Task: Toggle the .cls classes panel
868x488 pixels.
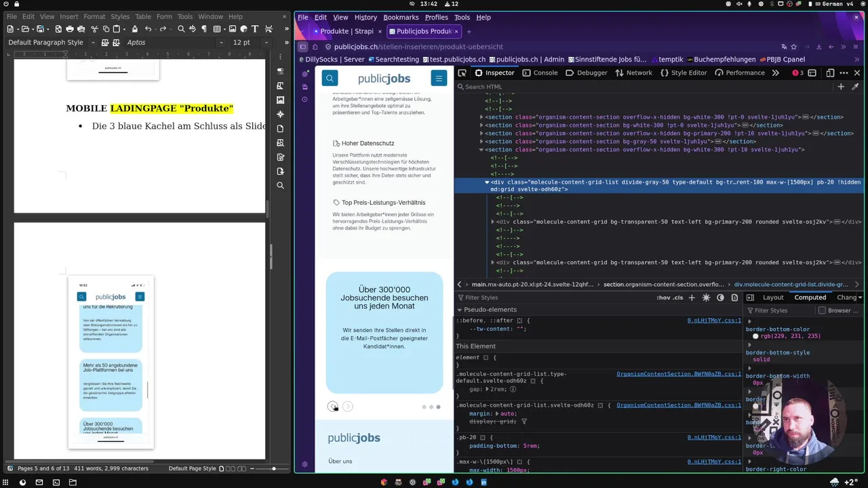Action: 677,298
